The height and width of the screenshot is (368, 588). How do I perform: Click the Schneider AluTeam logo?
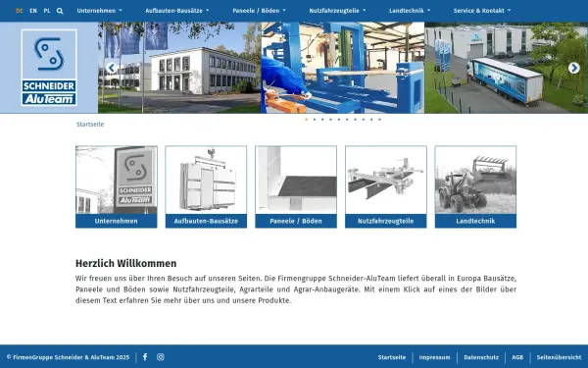click(49, 68)
